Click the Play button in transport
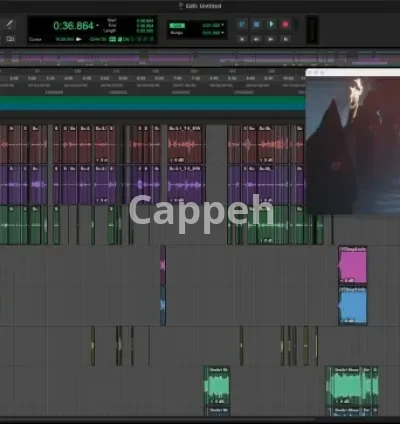 pyautogui.click(x=271, y=24)
